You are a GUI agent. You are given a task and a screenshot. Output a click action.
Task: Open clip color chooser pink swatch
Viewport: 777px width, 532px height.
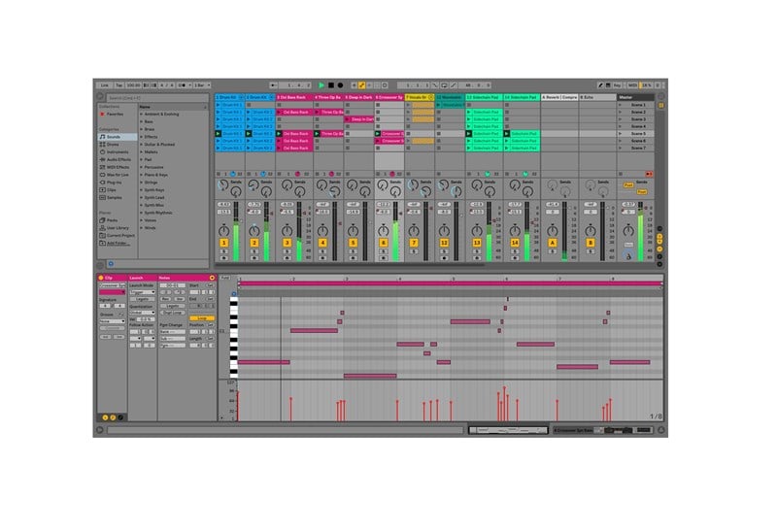click(x=112, y=292)
